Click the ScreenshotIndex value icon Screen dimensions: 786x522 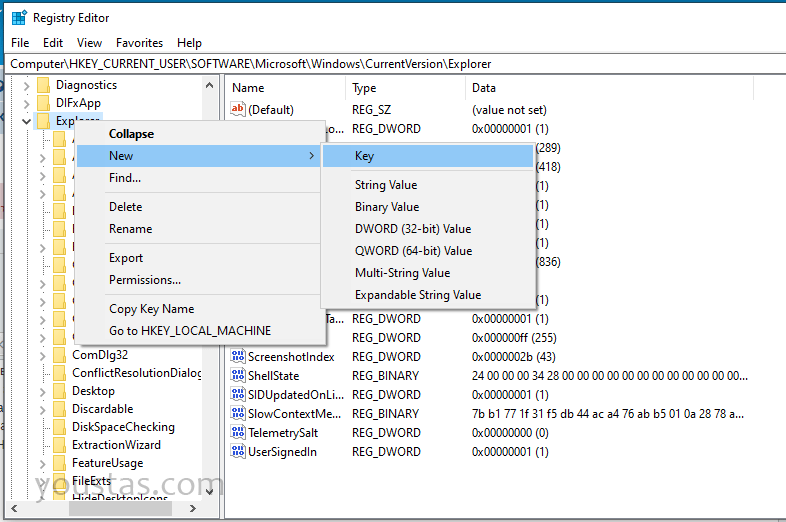point(238,357)
